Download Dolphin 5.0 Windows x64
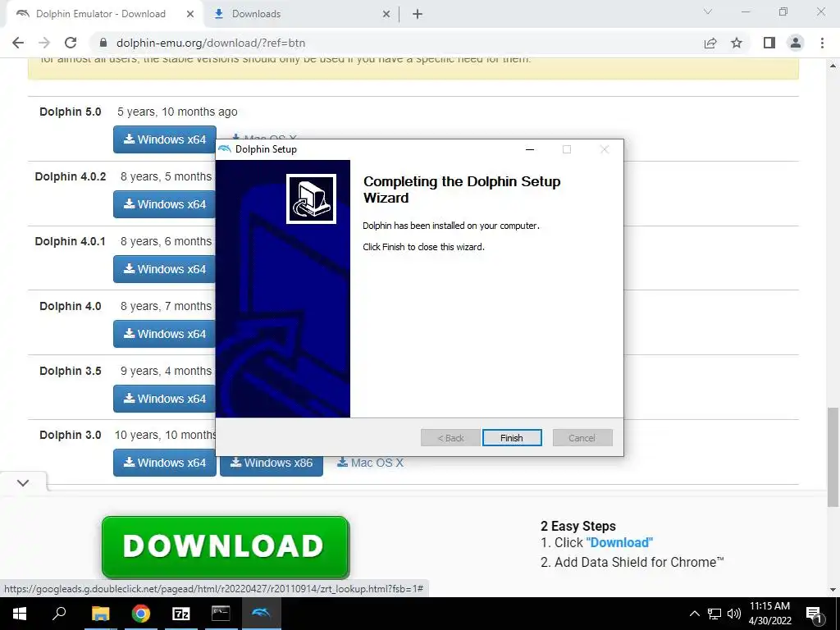 [164, 139]
